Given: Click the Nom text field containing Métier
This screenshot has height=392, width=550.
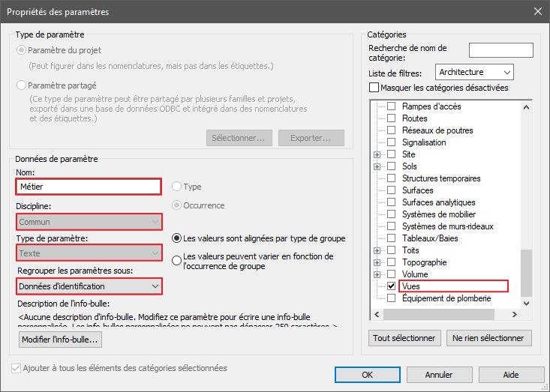Looking at the screenshot, I should coord(88,186).
